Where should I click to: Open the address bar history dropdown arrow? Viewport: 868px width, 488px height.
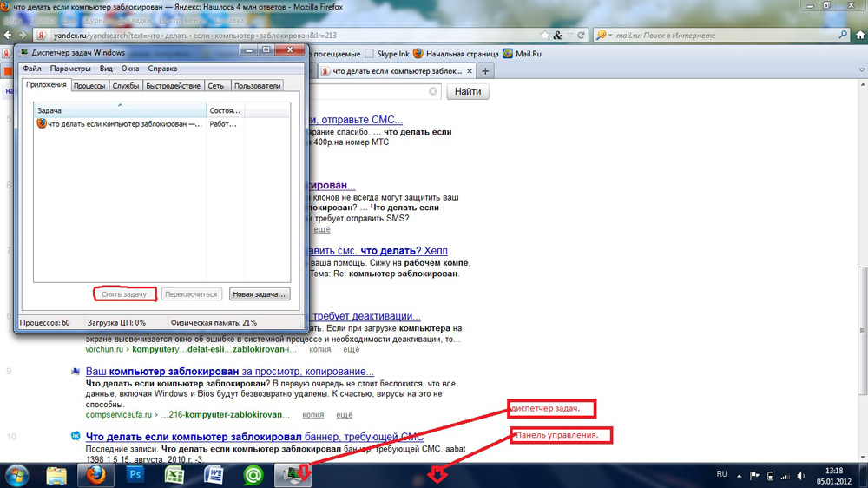pos(570,35)
